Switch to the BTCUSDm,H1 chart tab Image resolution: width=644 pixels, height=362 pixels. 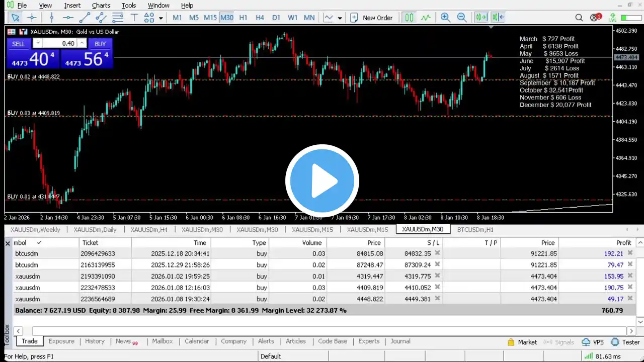tap(475, 230)
